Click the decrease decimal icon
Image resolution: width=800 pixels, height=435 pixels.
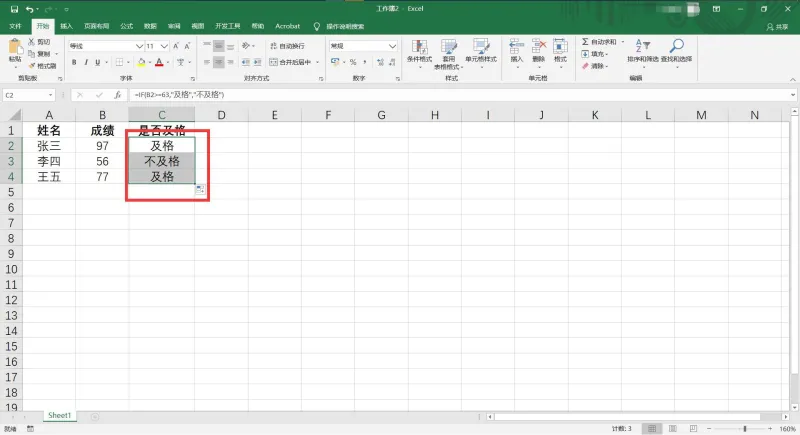(x=392, y=62)
